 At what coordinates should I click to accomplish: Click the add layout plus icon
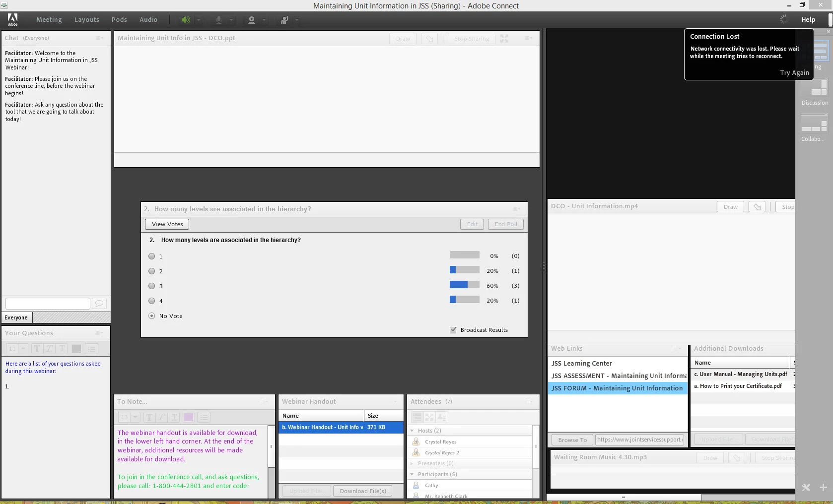(x=823, y=487)
